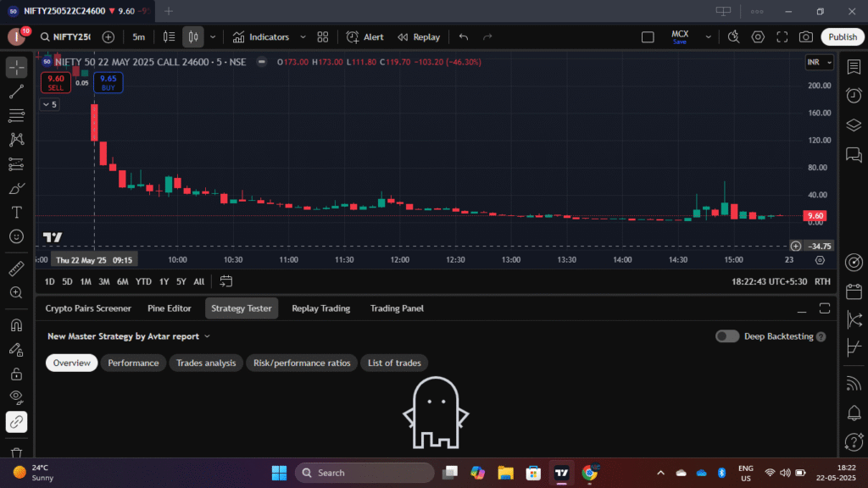868x488 pixels.
Task: Click the remove objects trash icon
Action: (x=17, y=452)
